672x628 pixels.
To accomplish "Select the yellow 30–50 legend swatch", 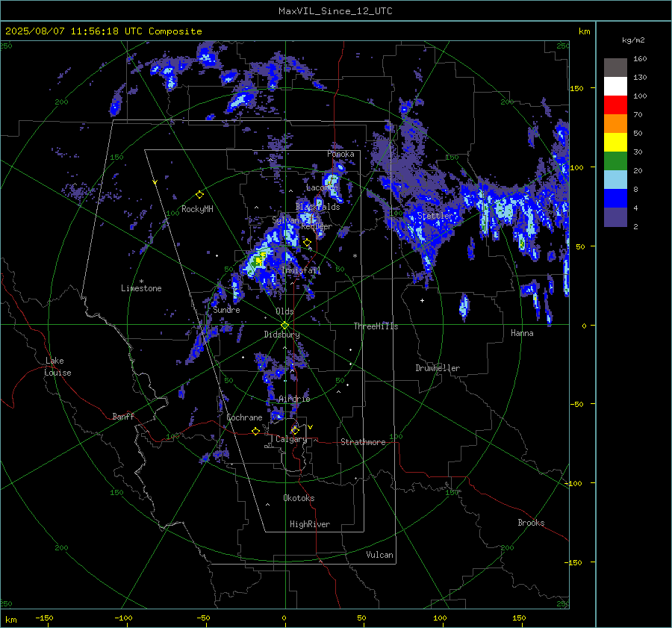I will pyautogui.click(x=615, y=143).
